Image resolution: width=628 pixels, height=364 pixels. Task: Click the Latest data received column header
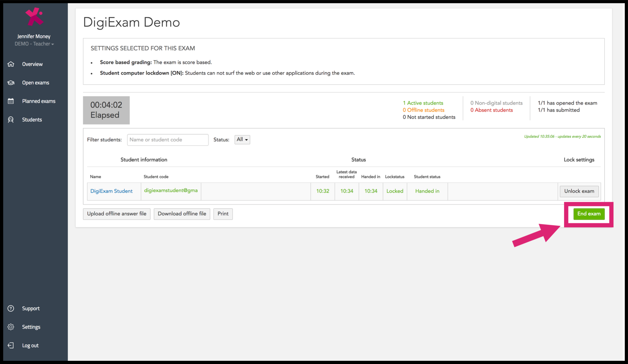click(x=346, y=174)
